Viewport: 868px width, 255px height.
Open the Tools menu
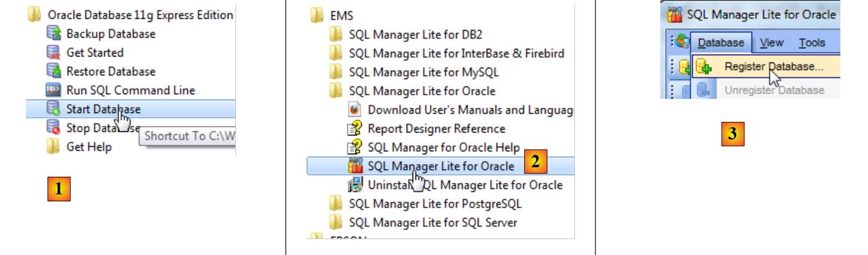pos(812,43)
